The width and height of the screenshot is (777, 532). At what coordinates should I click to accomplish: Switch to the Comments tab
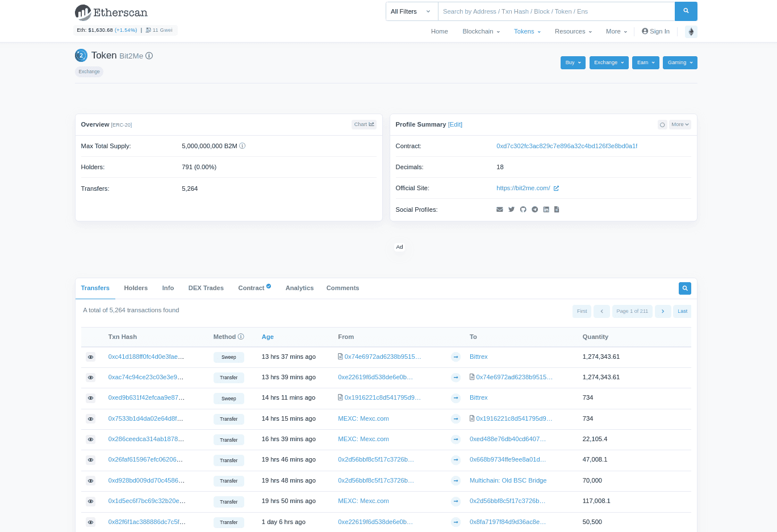[342, 288]
